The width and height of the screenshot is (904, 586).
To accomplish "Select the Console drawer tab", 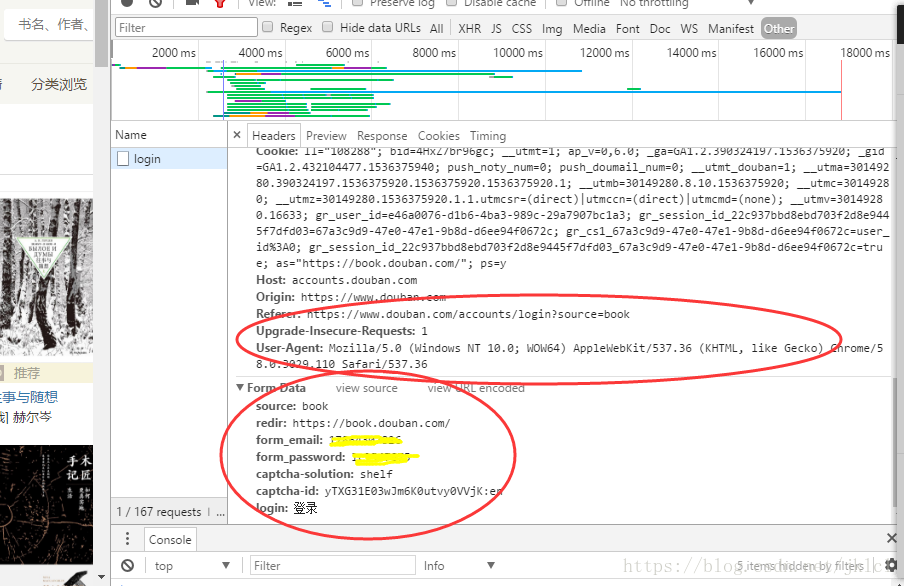I will point(170,539).
